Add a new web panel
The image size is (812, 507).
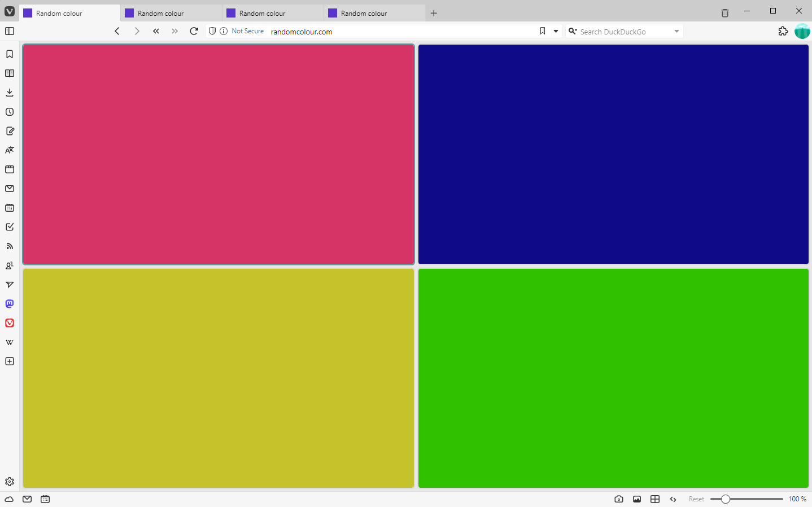coord(10,361)
